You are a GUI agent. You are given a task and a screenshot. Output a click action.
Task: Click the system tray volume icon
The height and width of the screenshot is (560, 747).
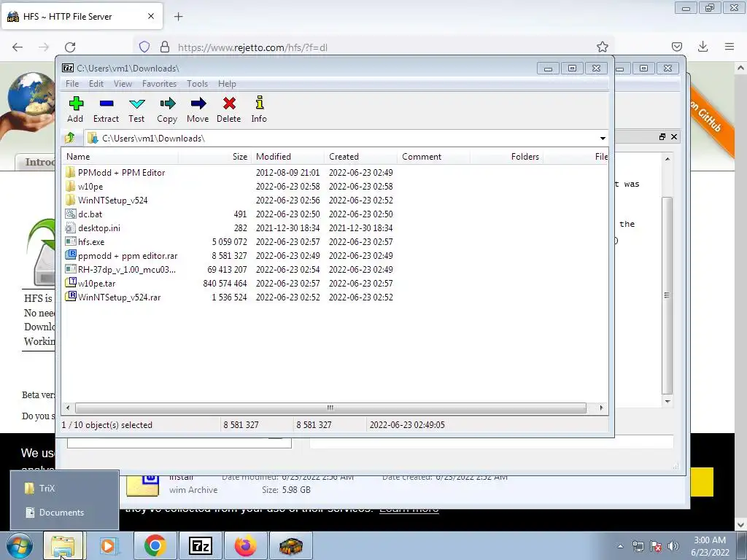(673, 546)
